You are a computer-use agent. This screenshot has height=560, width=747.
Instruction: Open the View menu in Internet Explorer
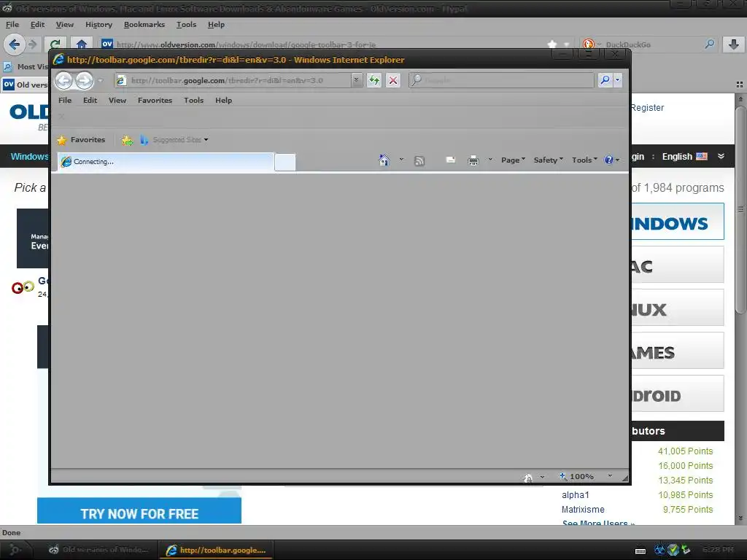pyautogui.click(x=117, y=101)
